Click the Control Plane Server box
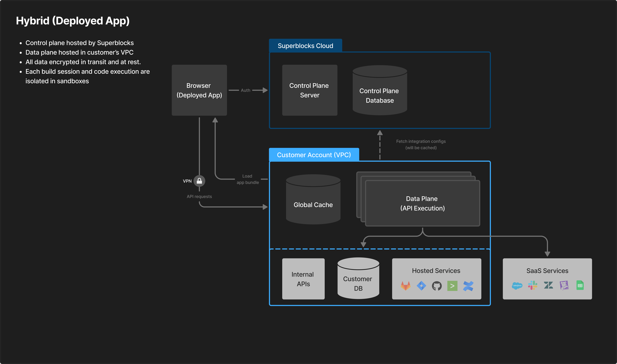Viewport: 617px width, 364px height. coord(309,90)
